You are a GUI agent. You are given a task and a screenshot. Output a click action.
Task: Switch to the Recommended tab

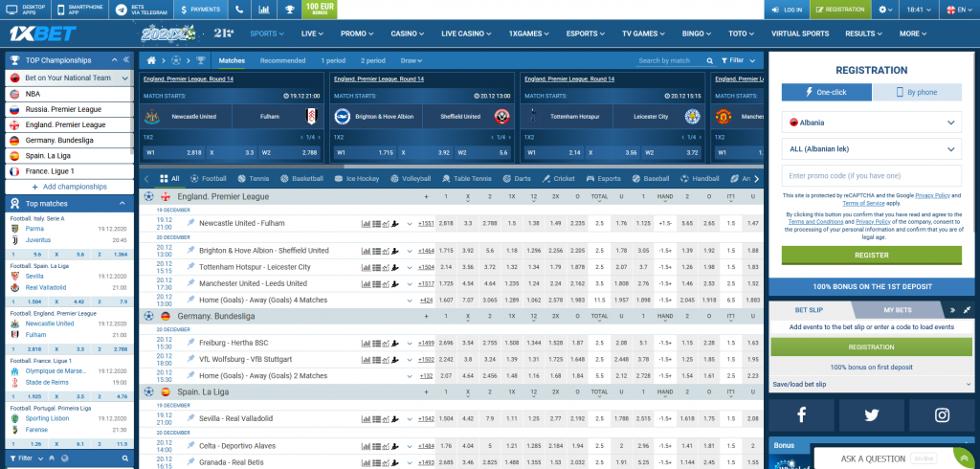click(282, 60)
